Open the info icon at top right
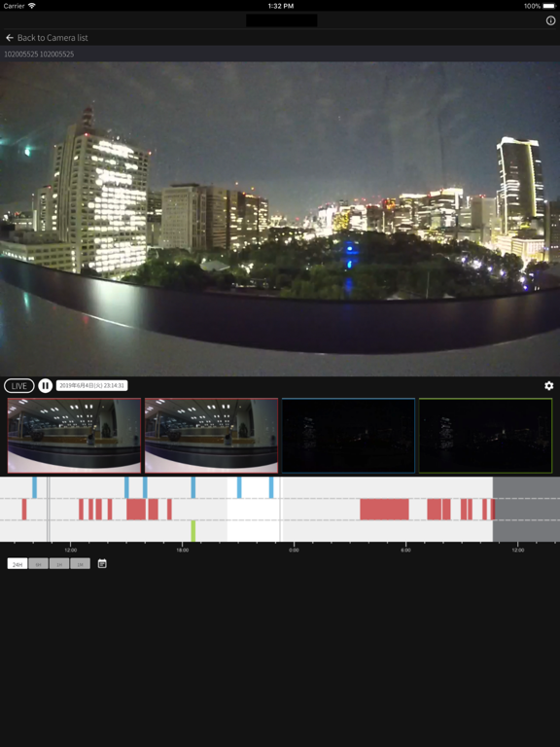 (550, 20)
